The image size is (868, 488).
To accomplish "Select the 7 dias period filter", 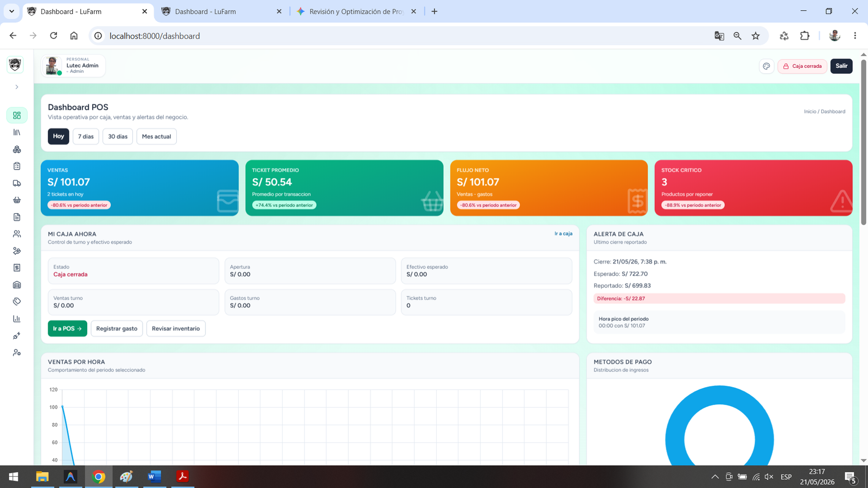I will click(x=86, y=136).
